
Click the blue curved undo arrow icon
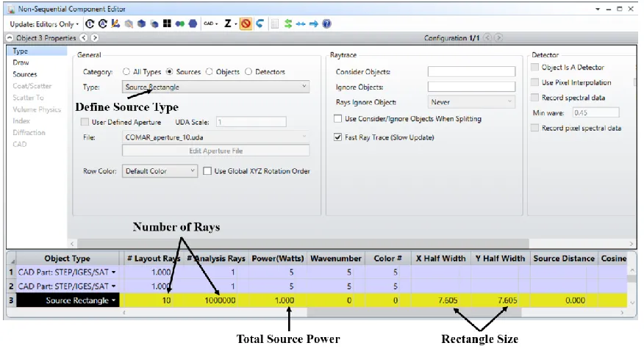tap(260, 24)
